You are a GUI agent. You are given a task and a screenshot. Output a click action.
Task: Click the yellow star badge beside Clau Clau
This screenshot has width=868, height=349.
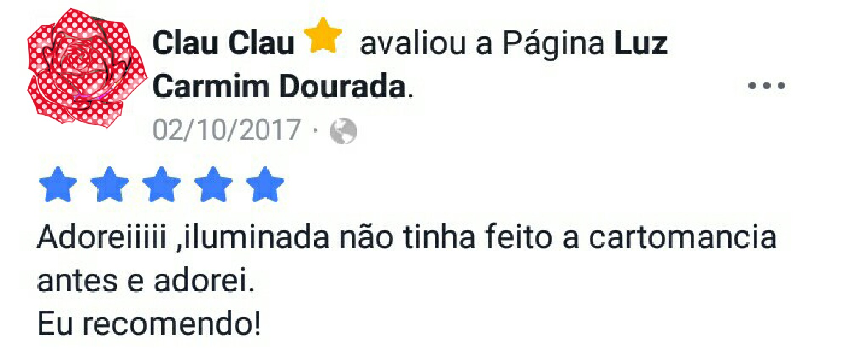[323, 36]
